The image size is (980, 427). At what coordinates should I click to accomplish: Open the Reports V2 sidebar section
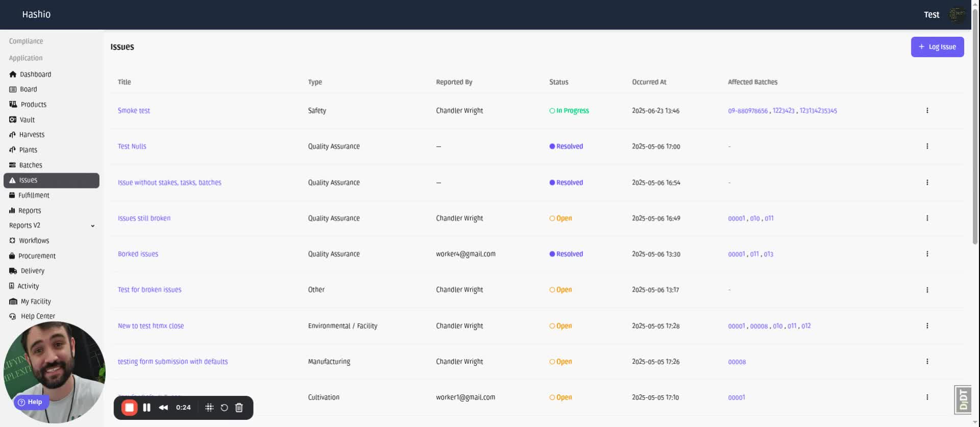tap(52, 225)
